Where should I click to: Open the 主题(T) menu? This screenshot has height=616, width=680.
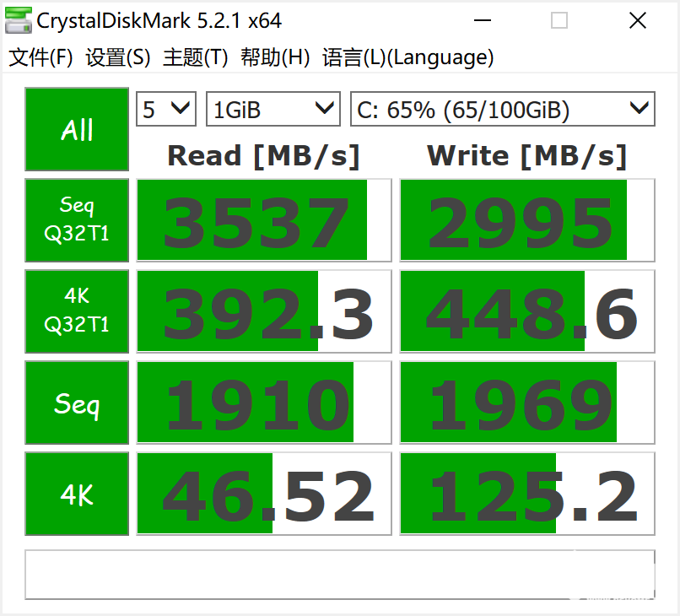[x=195, y=57]
